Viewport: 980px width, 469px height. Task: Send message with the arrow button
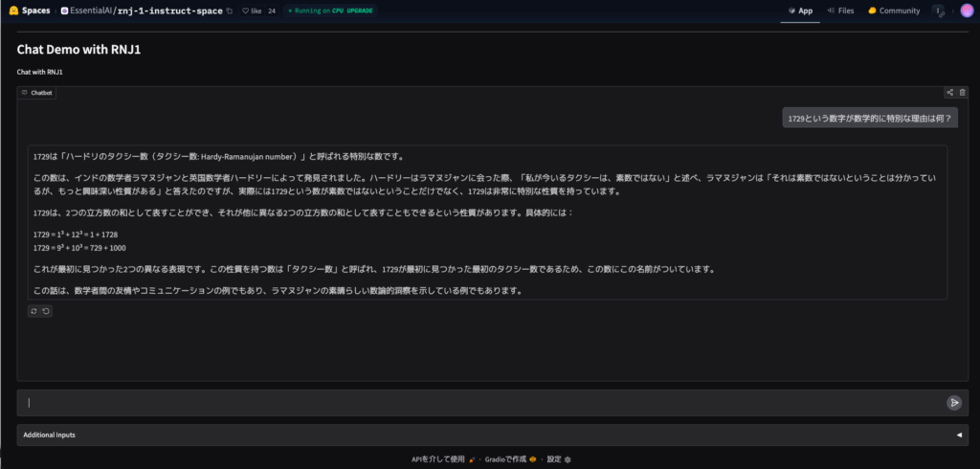tap(953, 403)
